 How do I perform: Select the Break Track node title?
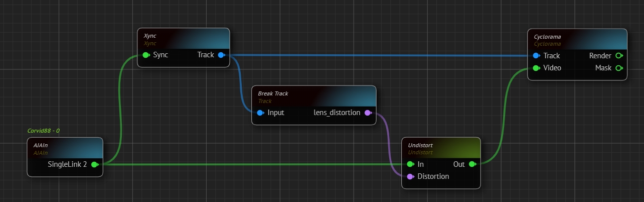(273, 93)
